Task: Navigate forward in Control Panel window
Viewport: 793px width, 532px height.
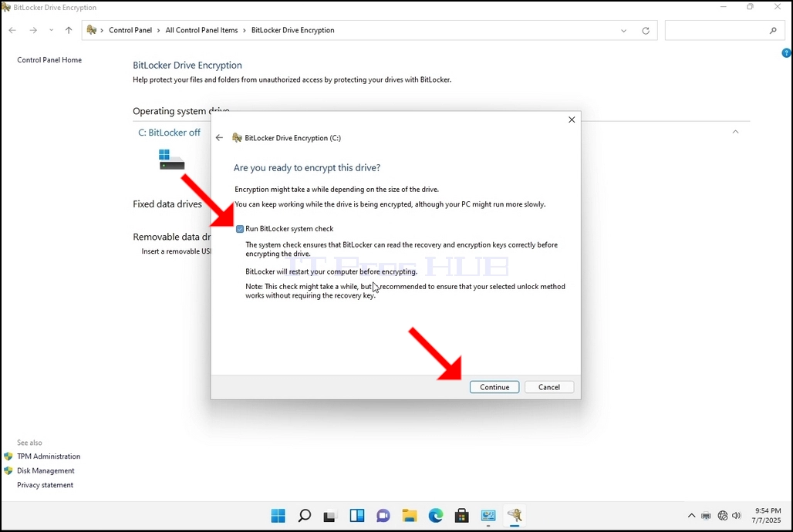Action: click(x=33, y=30)
